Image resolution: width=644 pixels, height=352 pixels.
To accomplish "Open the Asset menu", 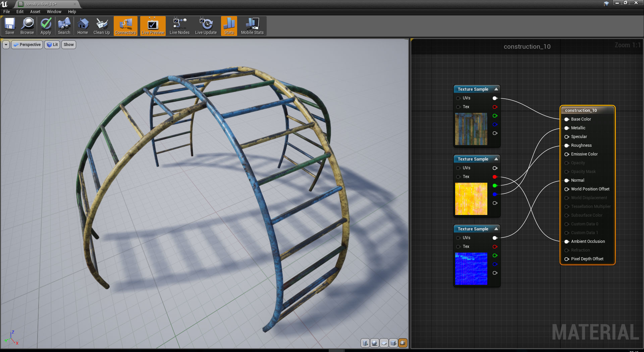I will point(35,11).
